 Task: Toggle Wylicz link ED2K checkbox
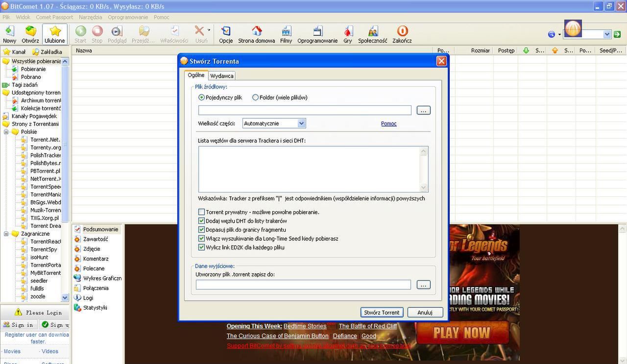[x=201, y=247]
